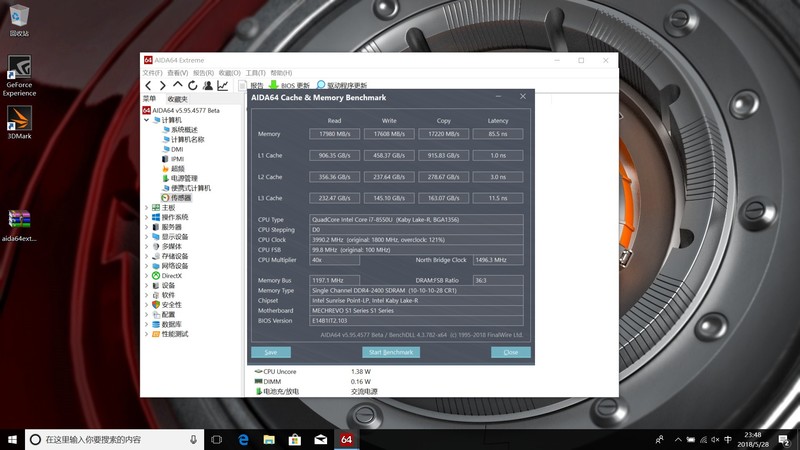The image size is (800, 450).
Task: Click the graph chart toolbar icon
Action: [x=222, y=85]
